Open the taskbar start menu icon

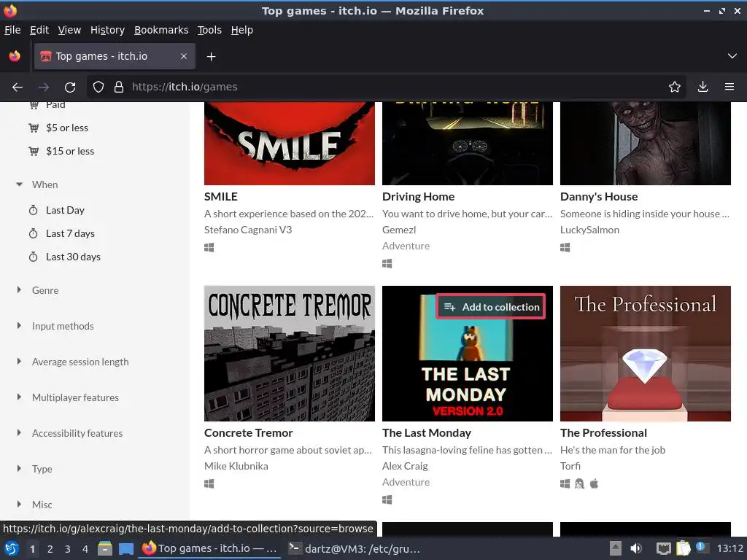pos(12,548)
